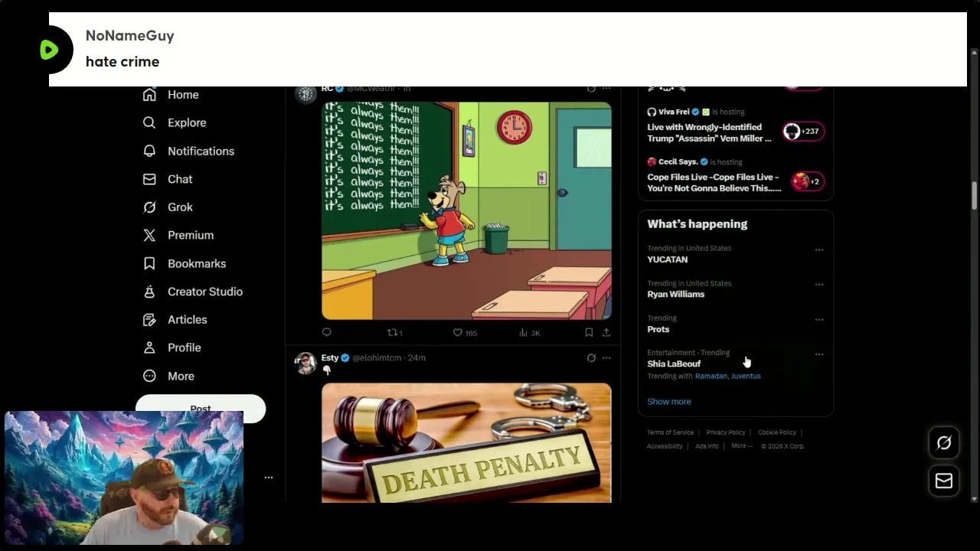Click the Esty display name
980x551 pixels.
(x=330, y=357)
